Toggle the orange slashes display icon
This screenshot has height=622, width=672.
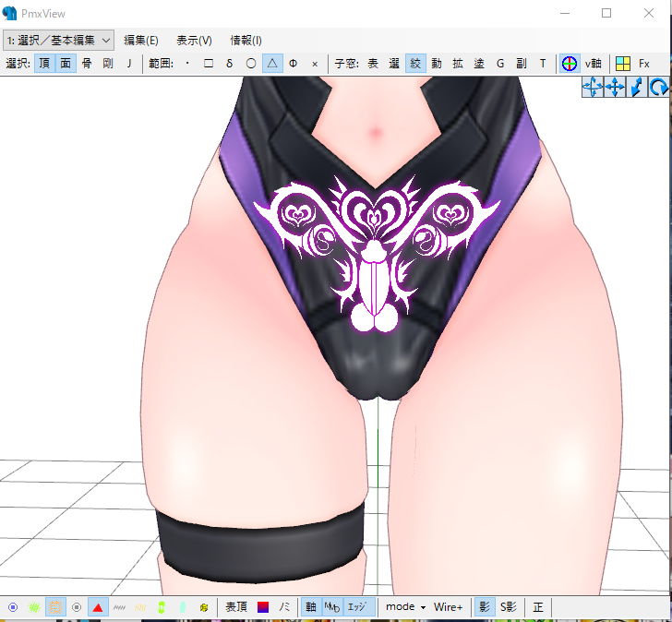point(140,607)
